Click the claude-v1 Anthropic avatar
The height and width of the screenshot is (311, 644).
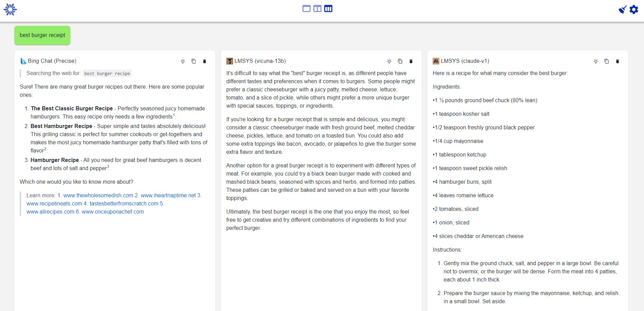436,61
